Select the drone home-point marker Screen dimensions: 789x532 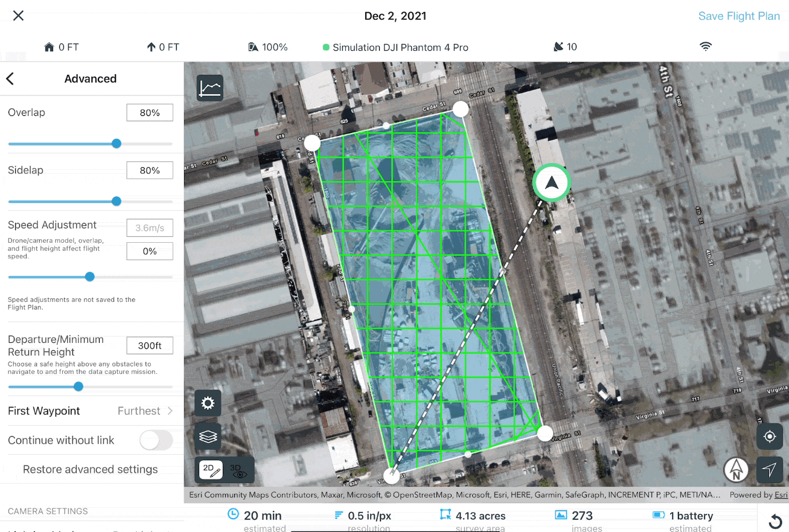point(551,183)
